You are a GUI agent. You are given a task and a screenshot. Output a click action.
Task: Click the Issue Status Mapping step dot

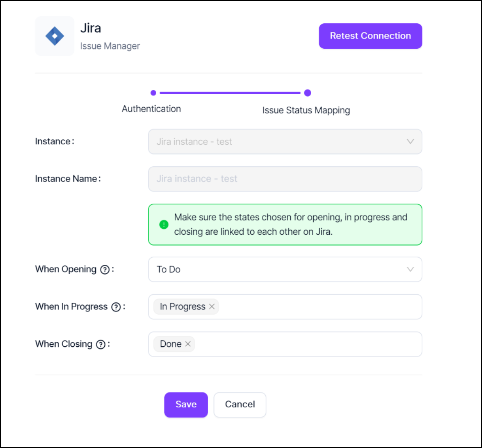click(x=308, y=93)
